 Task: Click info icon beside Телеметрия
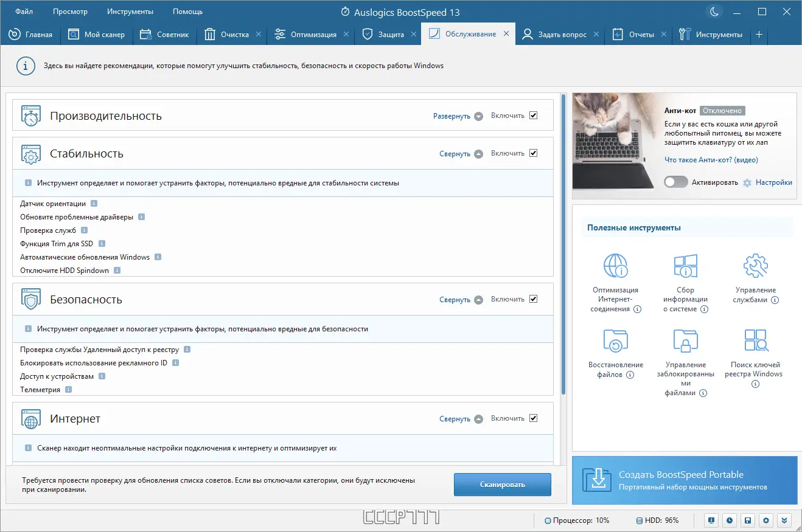(x=68, y=390)
